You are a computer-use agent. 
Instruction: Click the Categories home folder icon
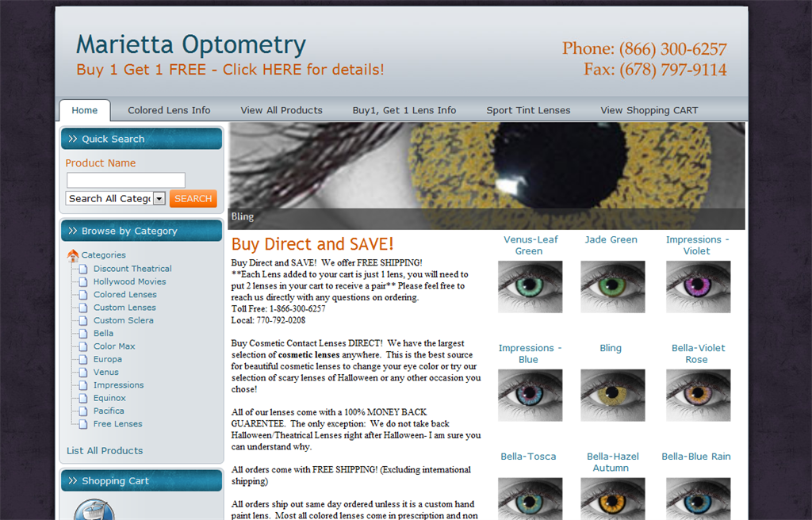73,255
